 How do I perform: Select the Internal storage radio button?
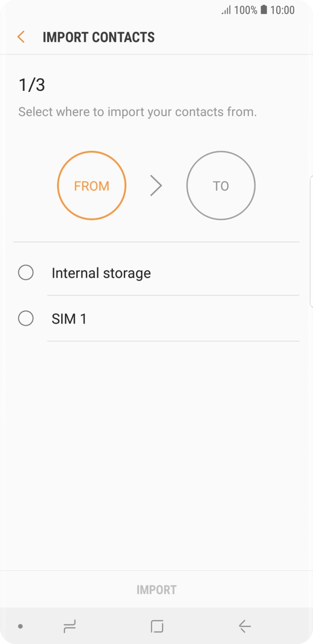26,273
